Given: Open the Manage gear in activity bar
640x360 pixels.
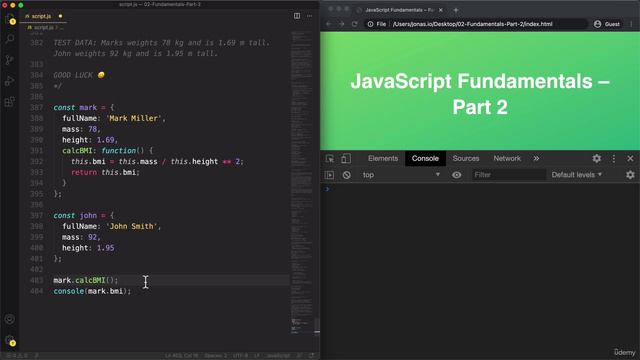Looking at the screenshot, I should 10,340.
